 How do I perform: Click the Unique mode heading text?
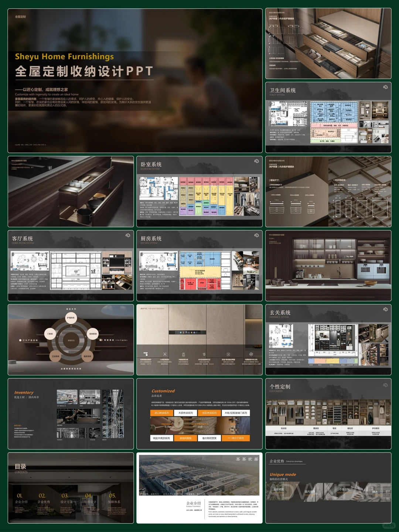[x=283, y=474]
